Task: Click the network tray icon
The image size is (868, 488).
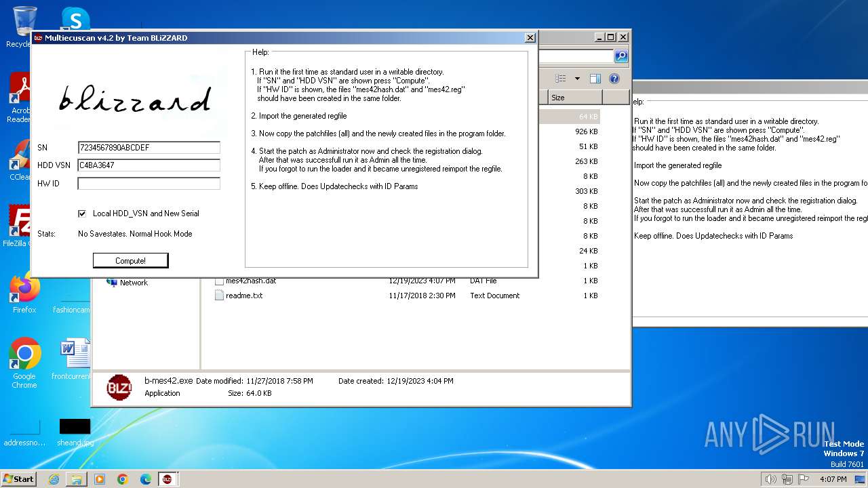Action: point(787,479)
